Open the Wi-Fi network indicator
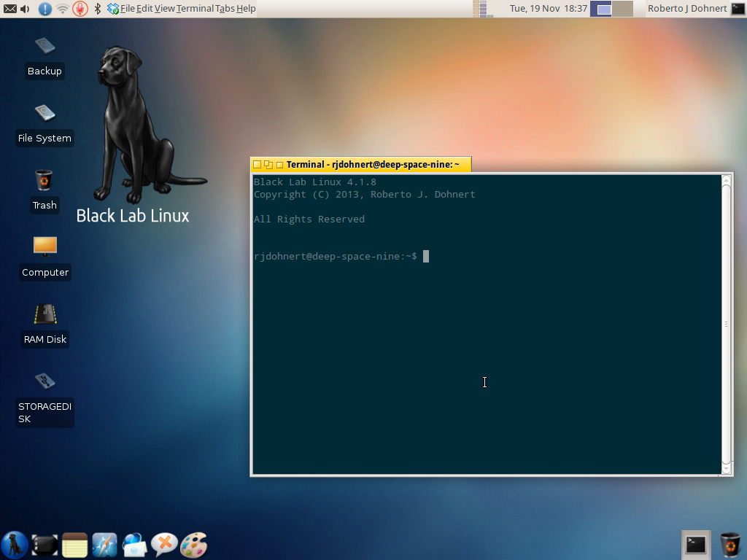 (x=63, y=9)
